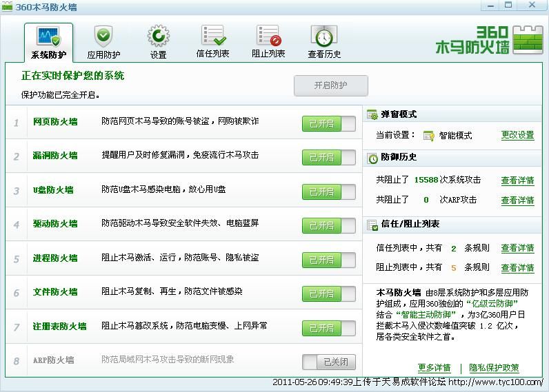Click the 智能主动防御 highlighted text
This screenshot has width=549, height=392.
426,314
